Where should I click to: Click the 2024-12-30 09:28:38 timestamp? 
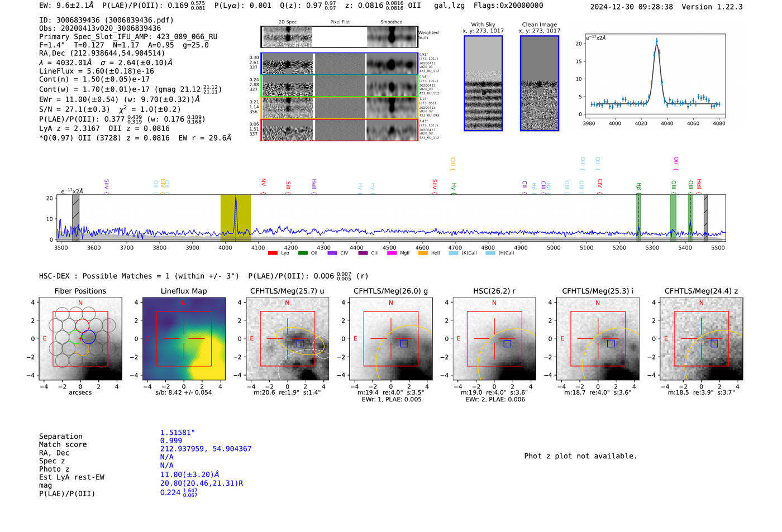pyautogui.click(x=632, y=7)
